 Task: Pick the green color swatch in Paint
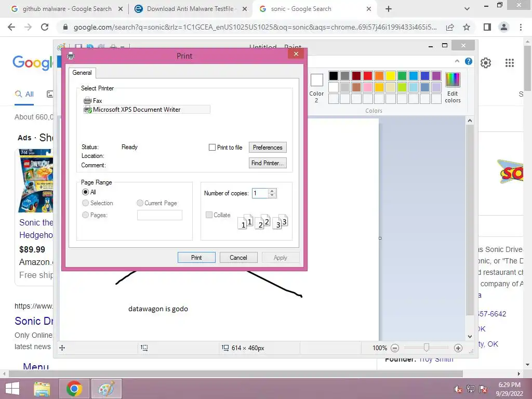point(402,76)
